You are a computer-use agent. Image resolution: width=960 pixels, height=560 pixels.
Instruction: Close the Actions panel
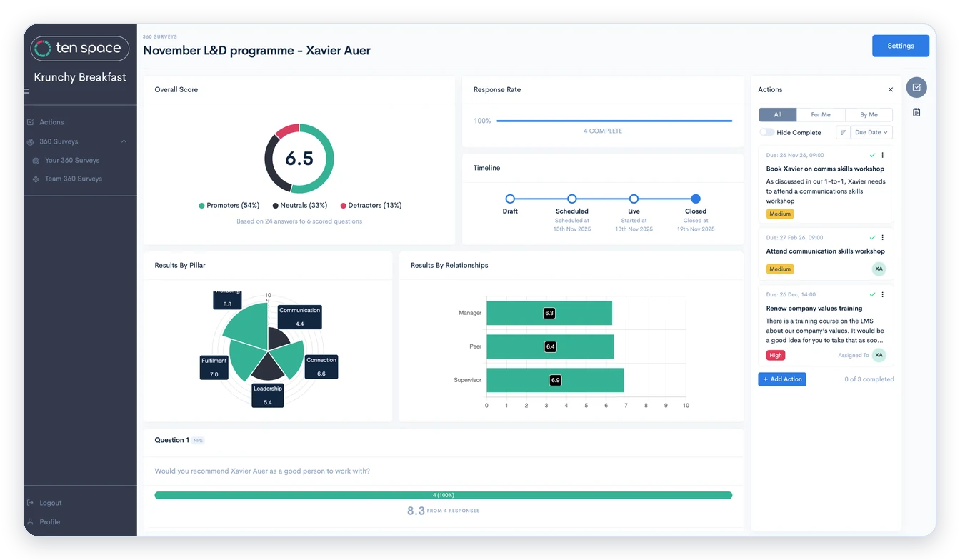890,90
